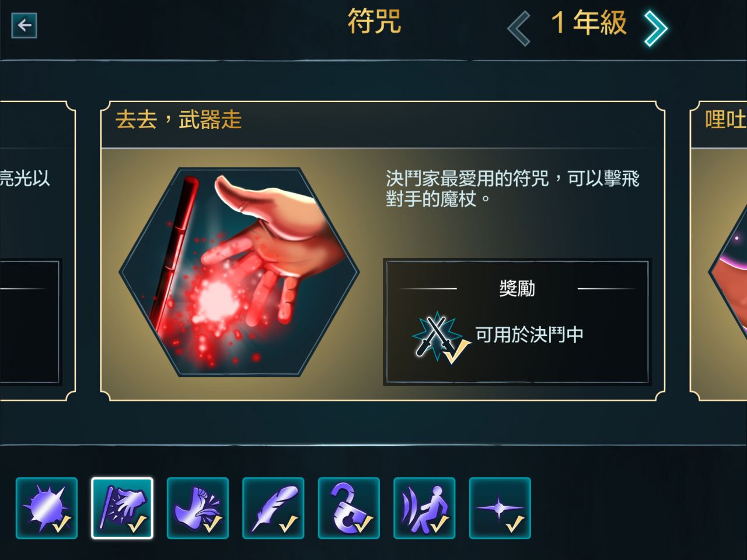The width and height of the screenshot is (747, 560).
Task: Go back using the arrow button
Action: point(24,25)
